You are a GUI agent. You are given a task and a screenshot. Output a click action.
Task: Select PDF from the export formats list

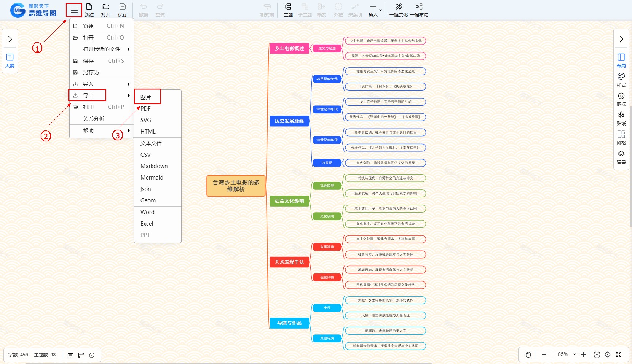(145, 109)
